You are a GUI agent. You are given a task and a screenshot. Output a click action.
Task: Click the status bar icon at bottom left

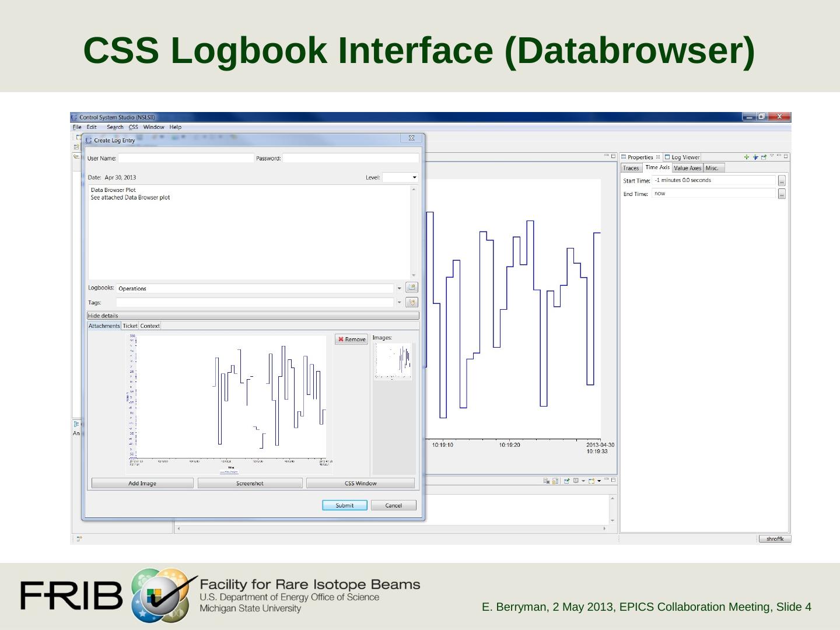tap(79, 539)
